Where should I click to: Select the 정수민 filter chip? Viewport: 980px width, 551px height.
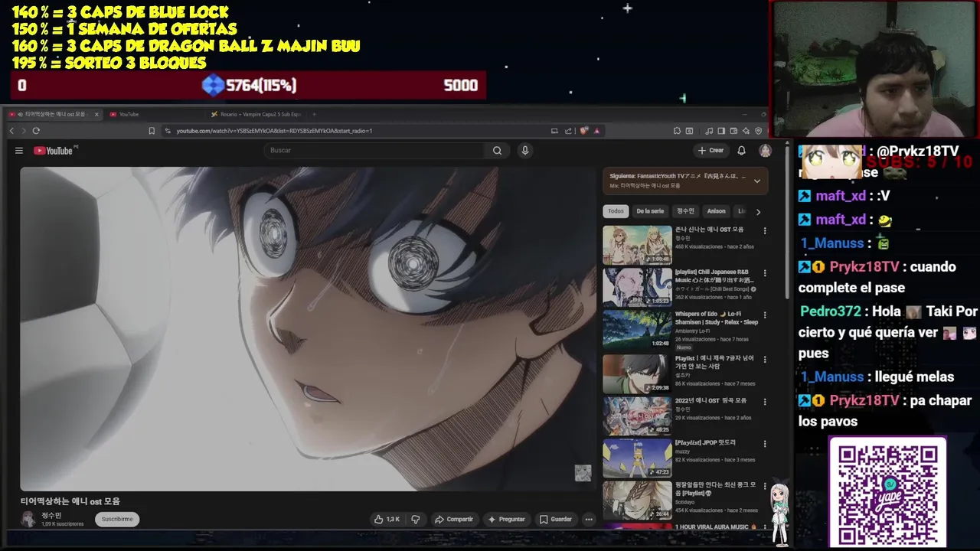[685, 211]
